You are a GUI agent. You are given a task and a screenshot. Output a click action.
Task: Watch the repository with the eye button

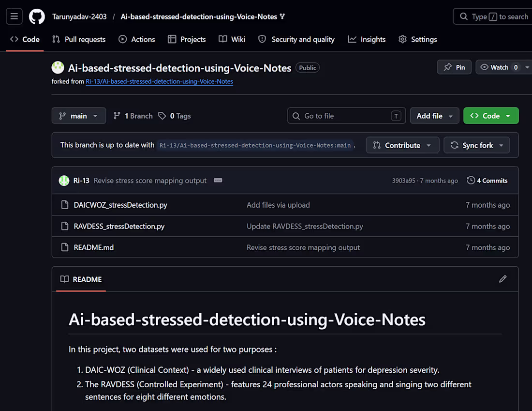pyautogui.click(x=499, y=67)
